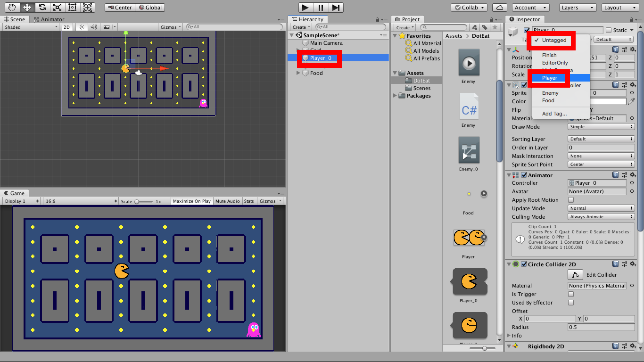Open help for the Animator component

[x=616, y=175]
